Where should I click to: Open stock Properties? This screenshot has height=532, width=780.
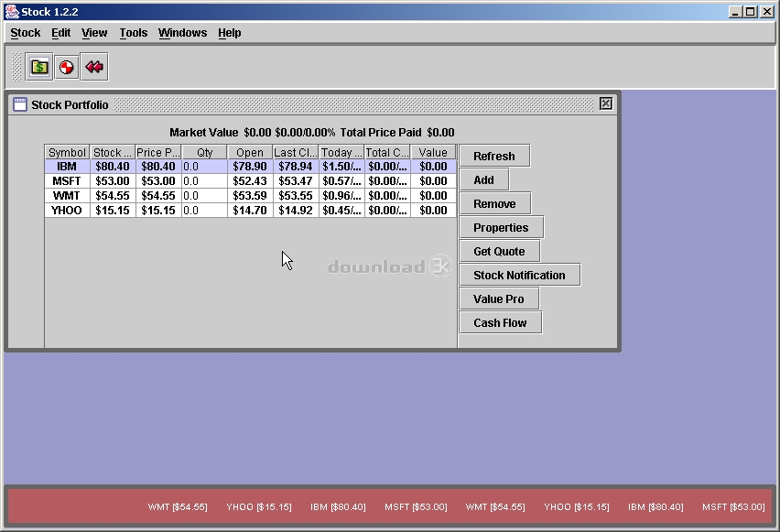tap(501, 228)
